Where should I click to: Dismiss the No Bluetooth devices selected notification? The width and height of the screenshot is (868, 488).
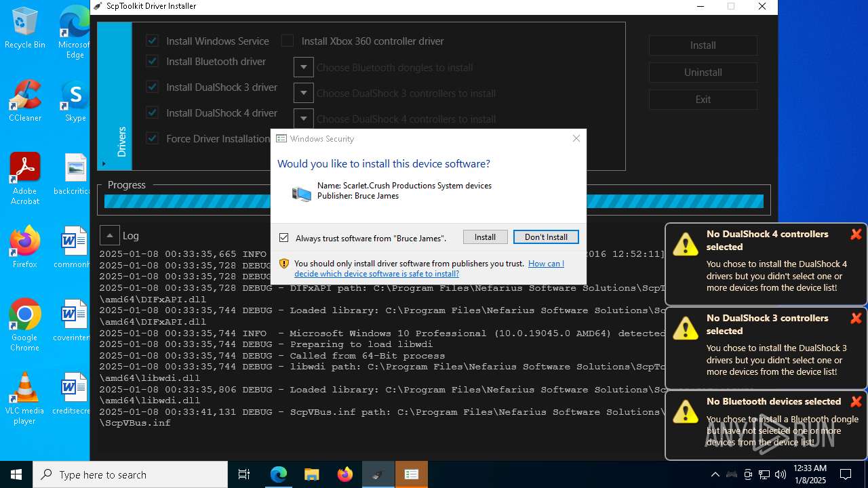(x=856, y=402)
